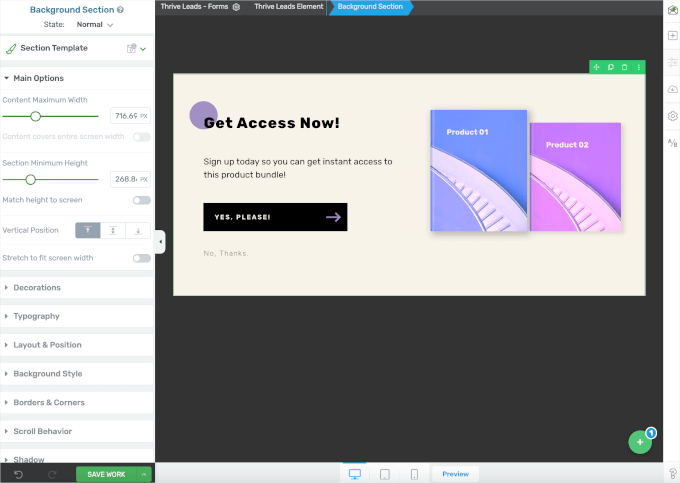The height and width of the screenshot is (483, 680).
Task: Expand the Background Style panel
Action: point(77,374)
